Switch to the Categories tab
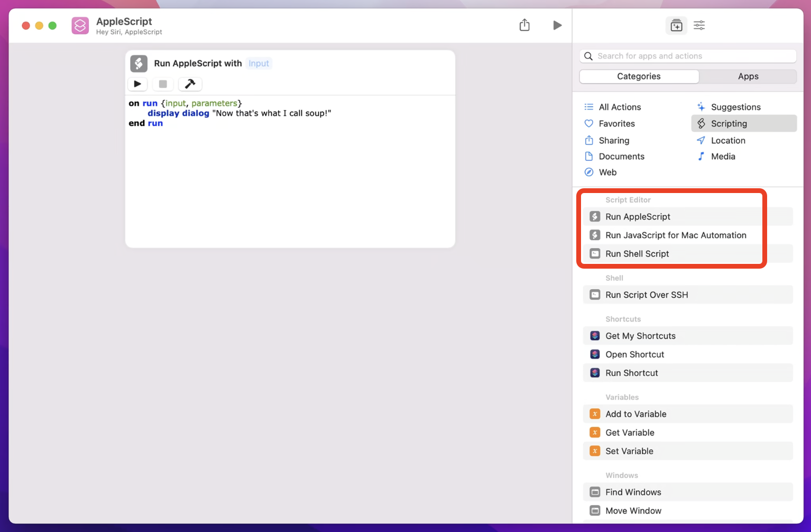The image size is (811, 532). pos(639,76)
